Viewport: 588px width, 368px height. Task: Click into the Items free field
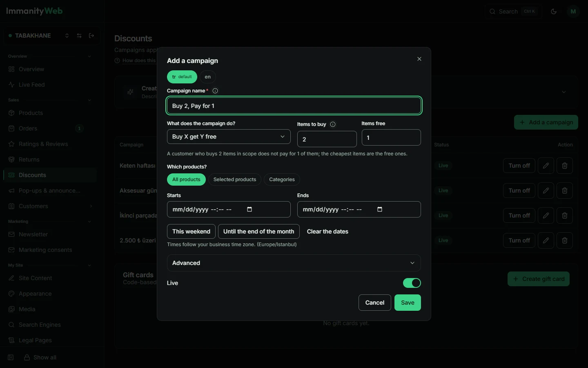tap(391, 137)
